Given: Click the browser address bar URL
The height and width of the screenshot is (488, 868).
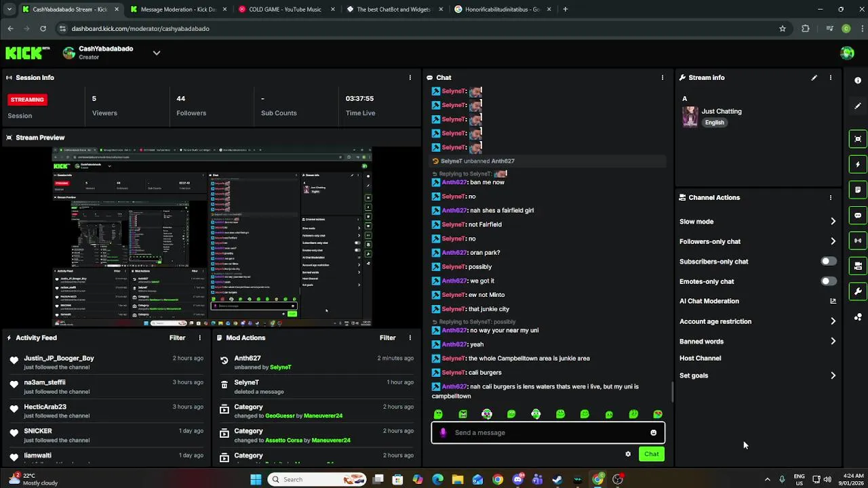Looking at the screenshot, I should (140, 28).
